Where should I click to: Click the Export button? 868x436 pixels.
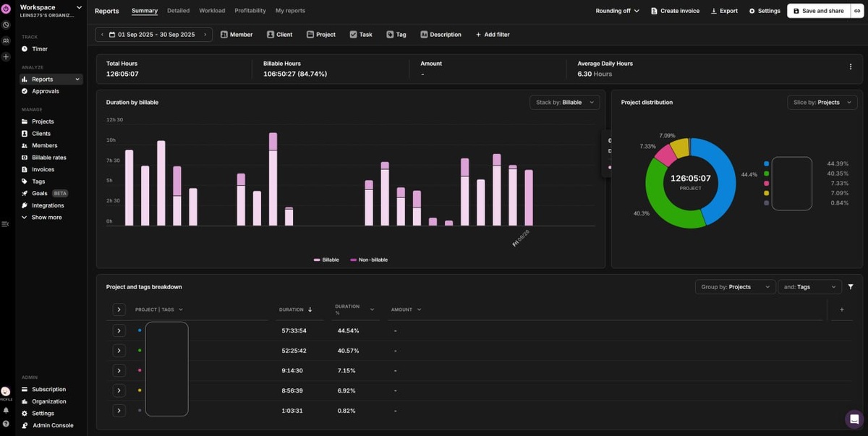[x=724, y=11]
